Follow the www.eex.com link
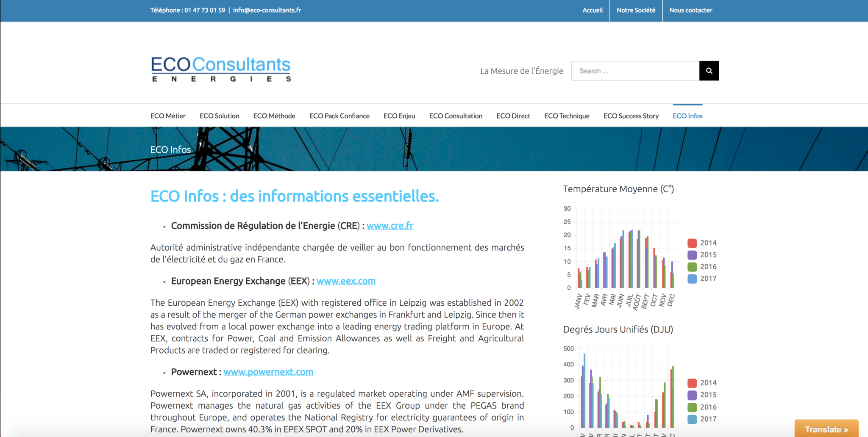This screenshot has height=437, width=868. coord(346,281)
